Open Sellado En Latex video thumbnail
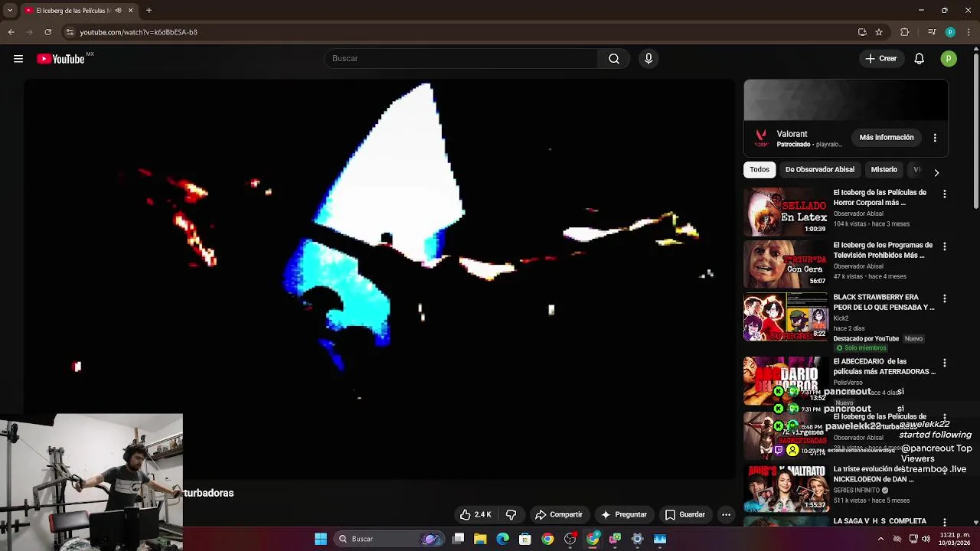 coord(786,212)
